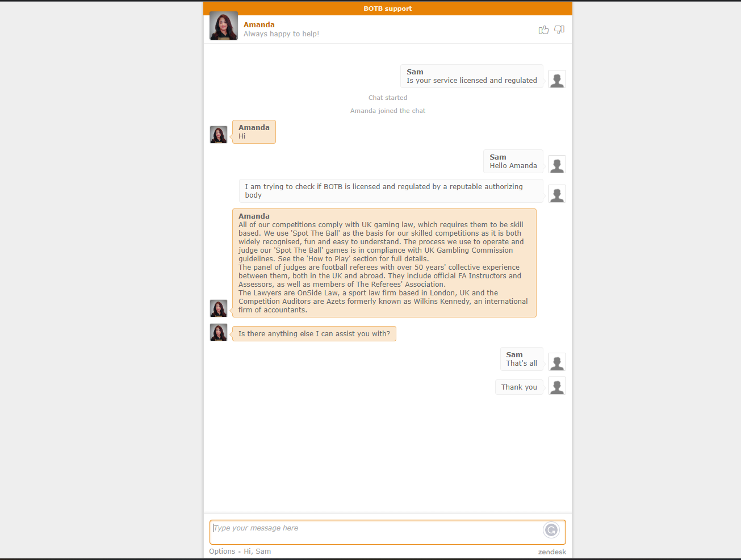Click the Grammarly icon in message box
741x560 pixels.
point(551,530)
